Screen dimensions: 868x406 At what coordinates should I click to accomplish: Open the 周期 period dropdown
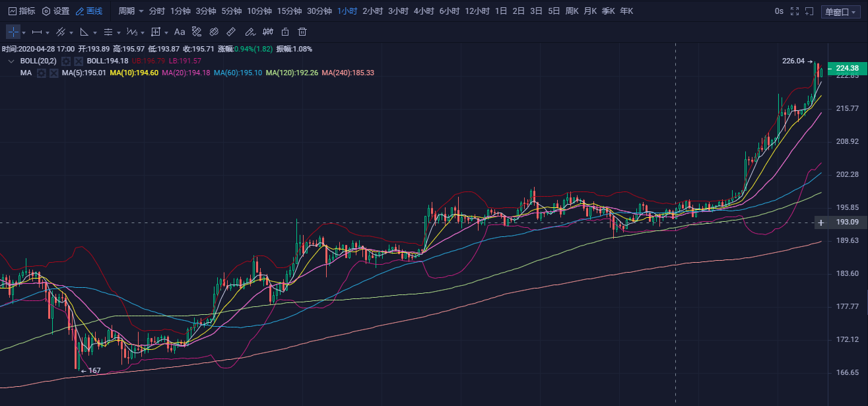[131, 11]
